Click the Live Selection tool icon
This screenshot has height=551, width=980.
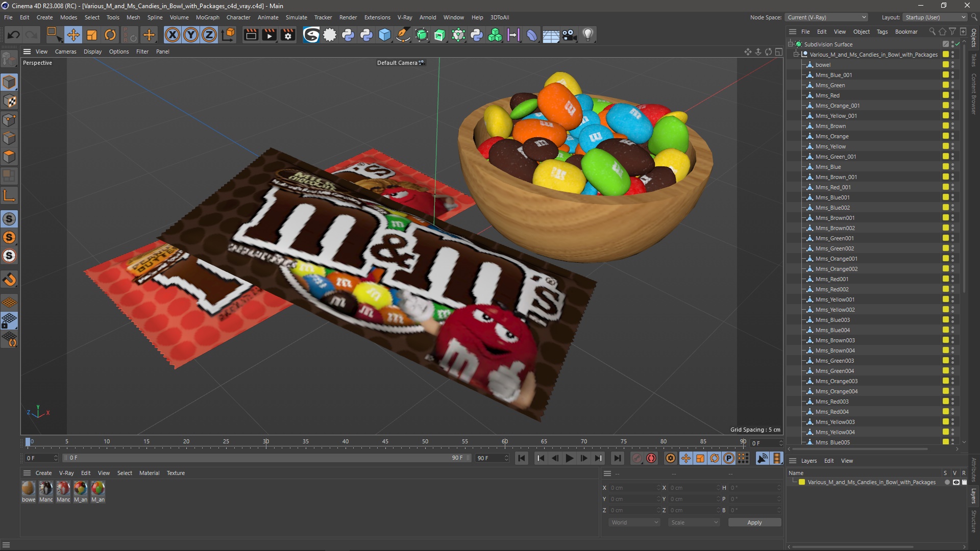click(x=53, y=35)
